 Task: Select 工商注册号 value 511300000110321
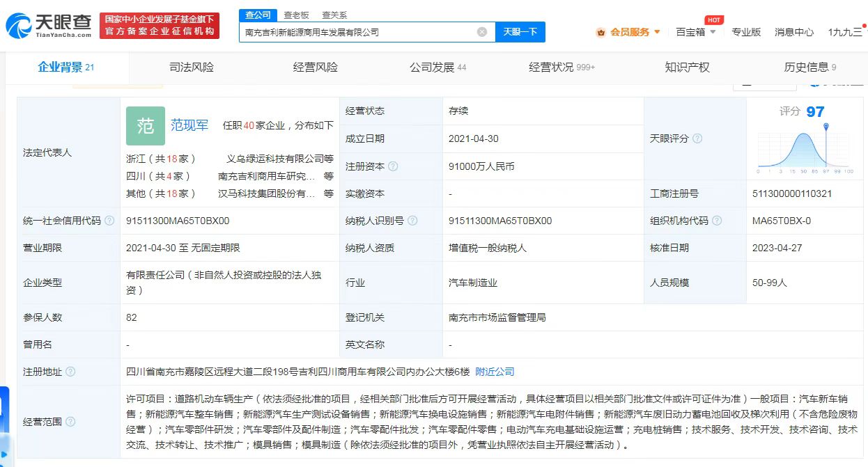(x=792, y=193)
